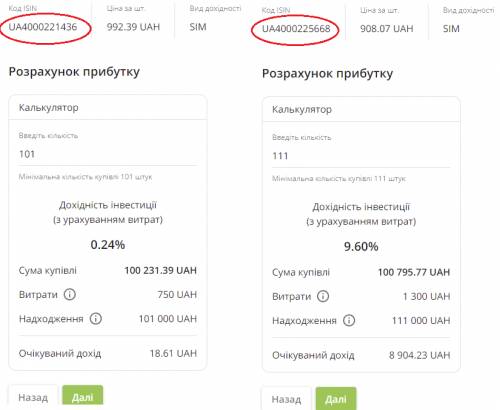Click the expected income 8 904.23 UAH
The height and width of the screenshot is (410, 500).
click(x=419, y=355)
